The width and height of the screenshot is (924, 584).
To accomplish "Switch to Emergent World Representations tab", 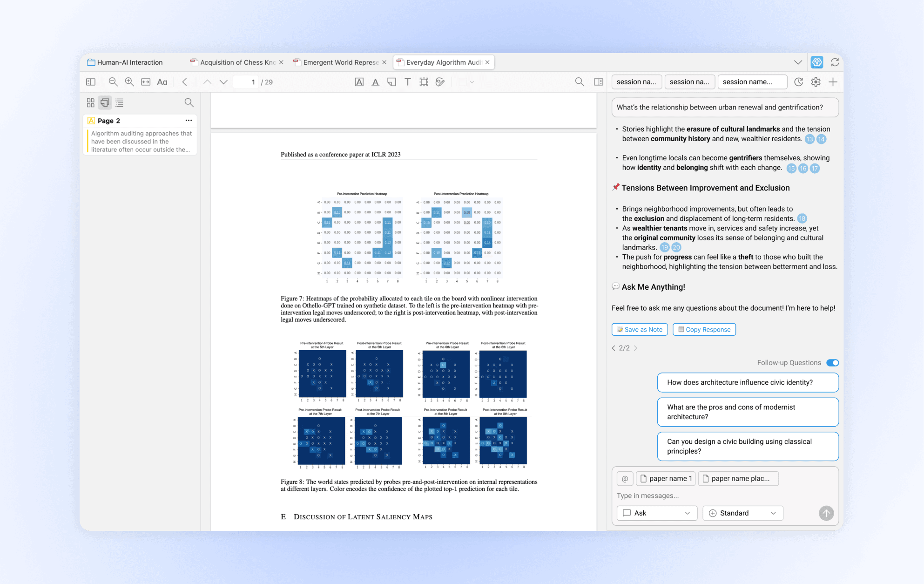I will tap(340, 62).
